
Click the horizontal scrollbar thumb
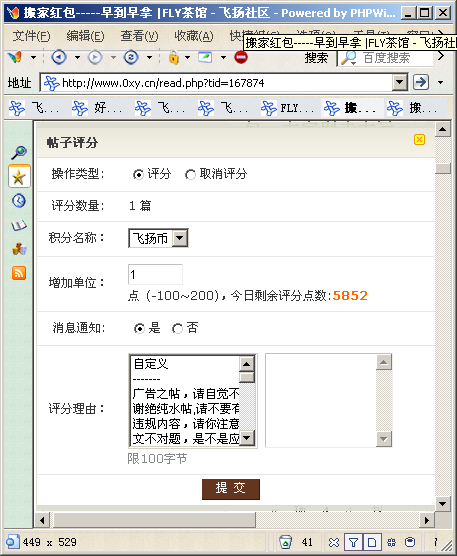pos(154,521)
